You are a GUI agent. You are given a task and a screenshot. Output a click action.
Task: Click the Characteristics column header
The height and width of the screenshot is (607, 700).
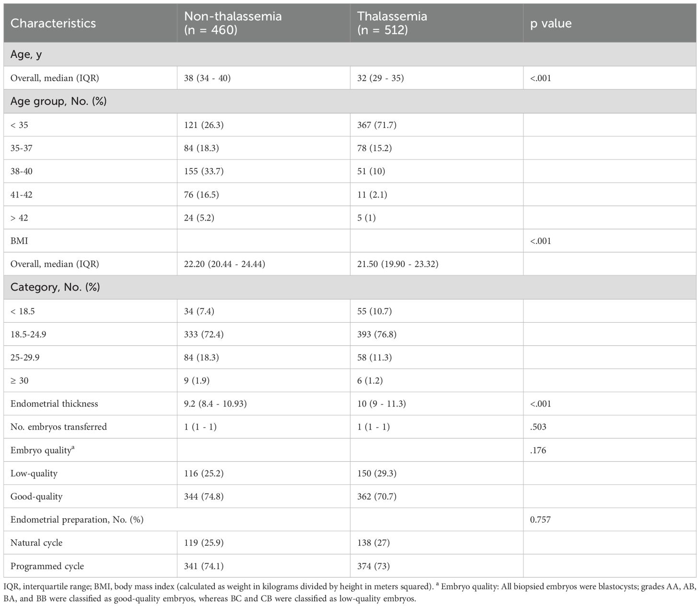[53, 23]
